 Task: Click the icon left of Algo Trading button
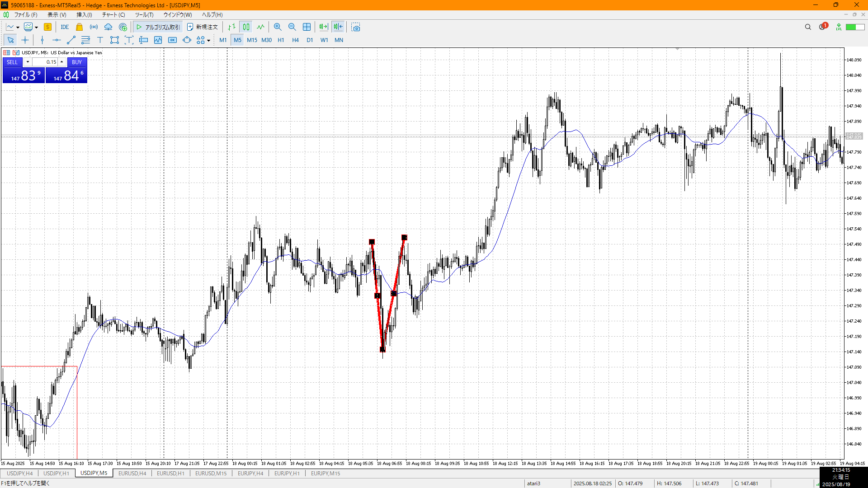click(x=123, y=27)
